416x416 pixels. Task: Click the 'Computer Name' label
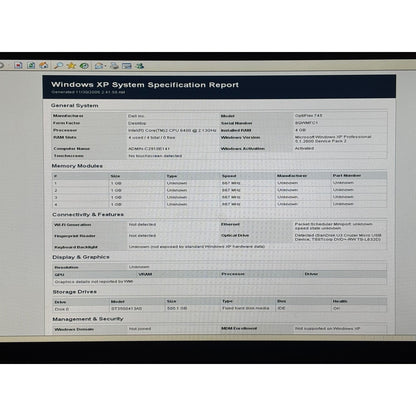tap(71, 149)
